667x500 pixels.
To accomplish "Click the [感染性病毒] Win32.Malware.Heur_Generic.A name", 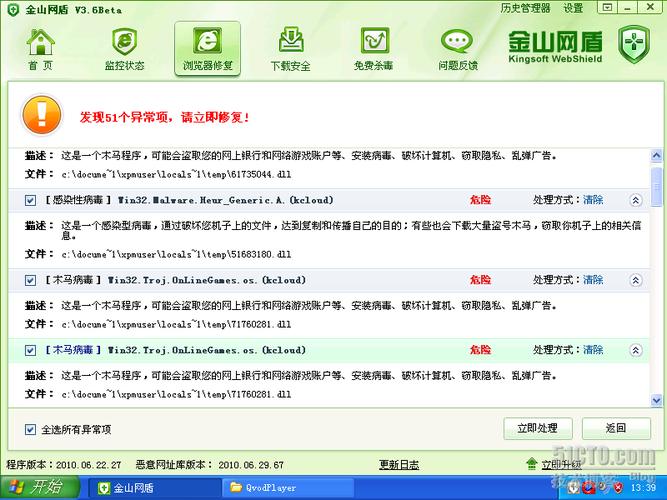I will [189, 200].
